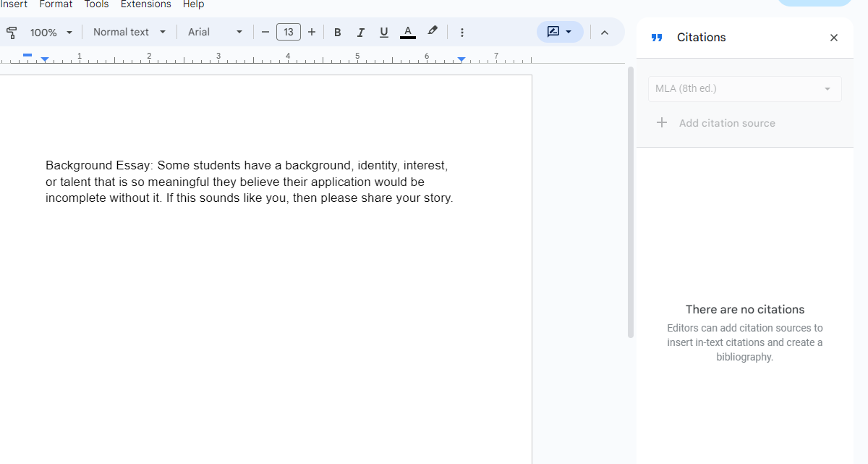Open the Extensions menu
Screen dimensions: 868x464
[145, 5]
